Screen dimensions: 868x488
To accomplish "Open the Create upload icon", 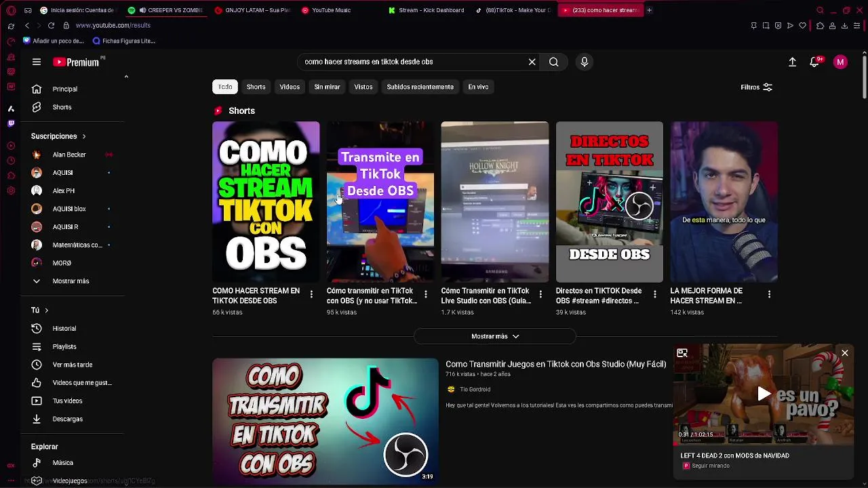I will coord(792,62).
